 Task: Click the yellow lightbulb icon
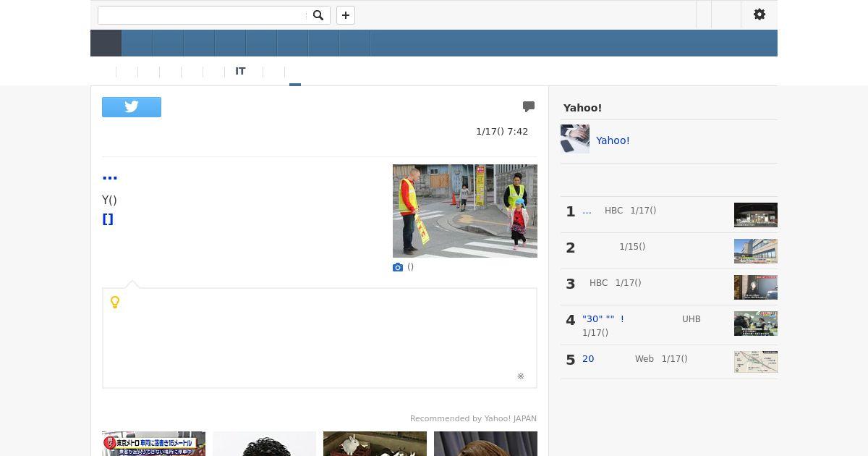(115, 302)
